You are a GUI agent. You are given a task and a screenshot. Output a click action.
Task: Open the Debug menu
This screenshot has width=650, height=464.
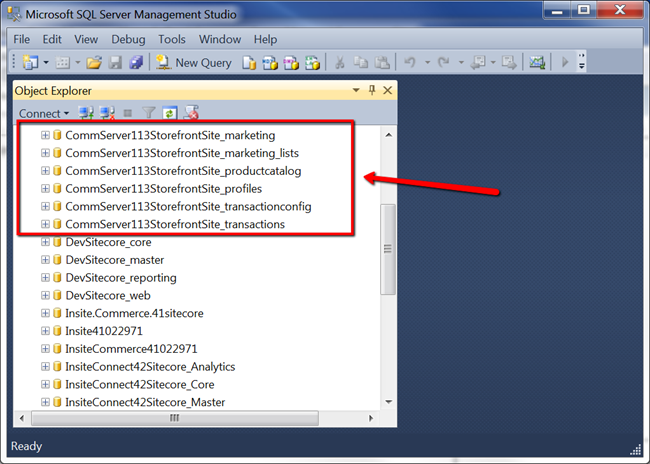(x=128, y=39)
